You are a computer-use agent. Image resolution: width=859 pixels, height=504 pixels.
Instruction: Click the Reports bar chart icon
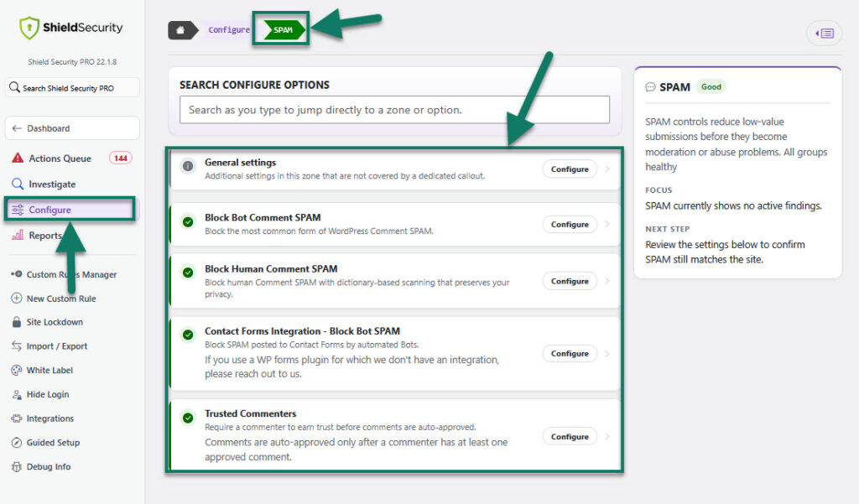[x=18, y=235]
